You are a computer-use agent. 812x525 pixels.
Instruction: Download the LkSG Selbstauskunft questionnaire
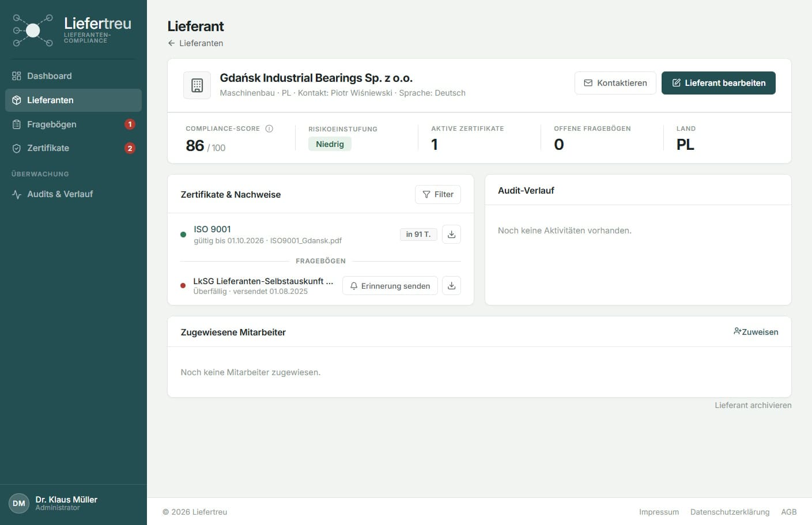coord(451,286)
